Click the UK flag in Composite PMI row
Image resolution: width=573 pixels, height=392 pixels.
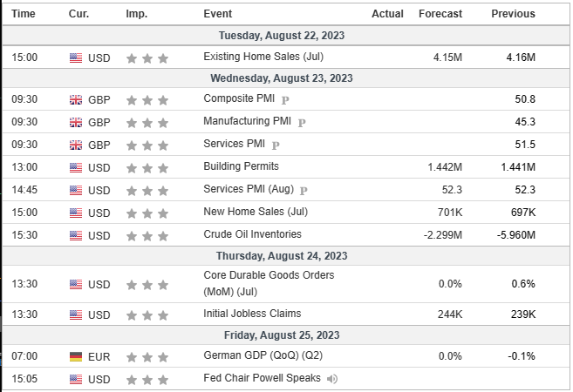coord(76,100)
